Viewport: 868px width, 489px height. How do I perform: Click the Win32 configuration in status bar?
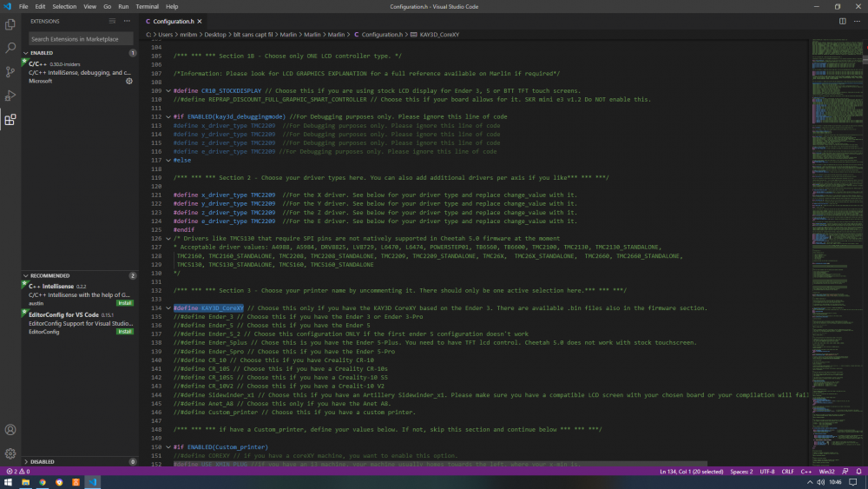click(x=826, y=472)
